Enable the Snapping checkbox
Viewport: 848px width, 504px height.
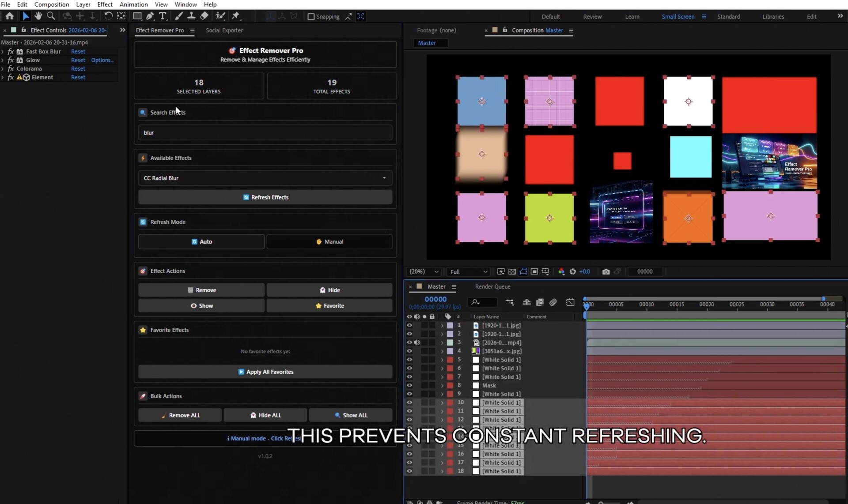coord(311,17)
